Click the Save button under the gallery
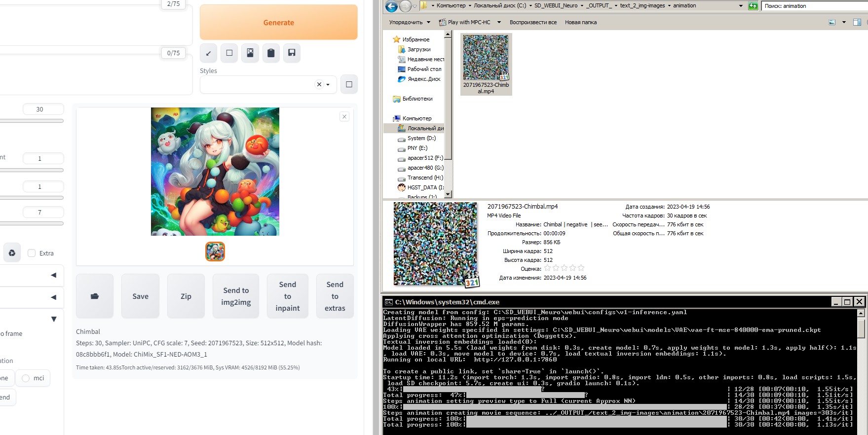The width and height of the screenshot is (868, 435). point(140,296)
